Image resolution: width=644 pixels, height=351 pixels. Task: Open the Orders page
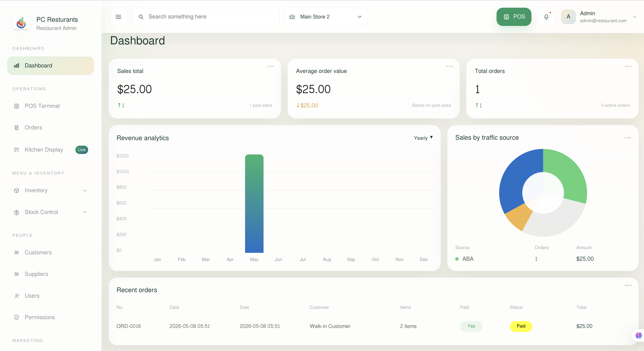[51, 128]
